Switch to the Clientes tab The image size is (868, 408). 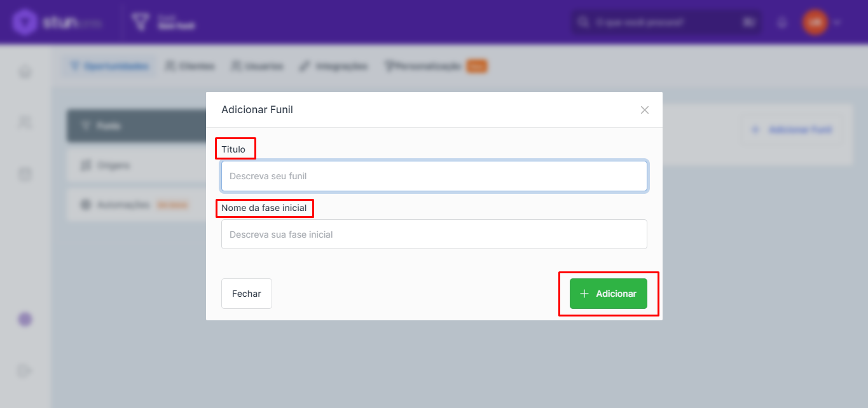(x=189, y=66)
